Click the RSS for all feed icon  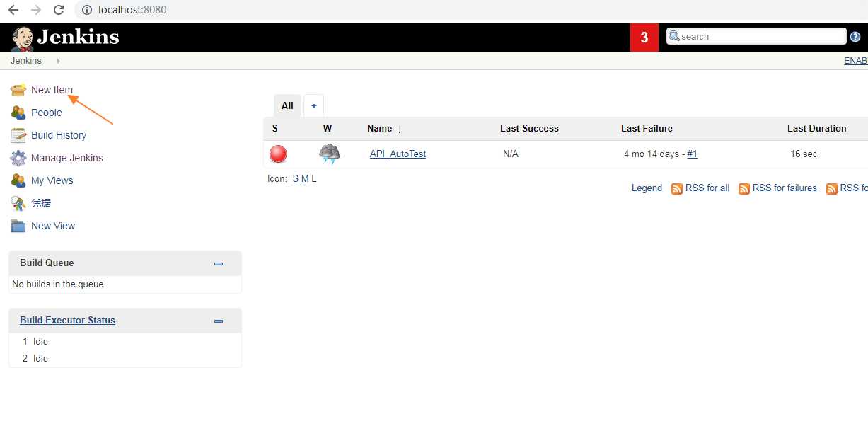(x=677, y=188)
